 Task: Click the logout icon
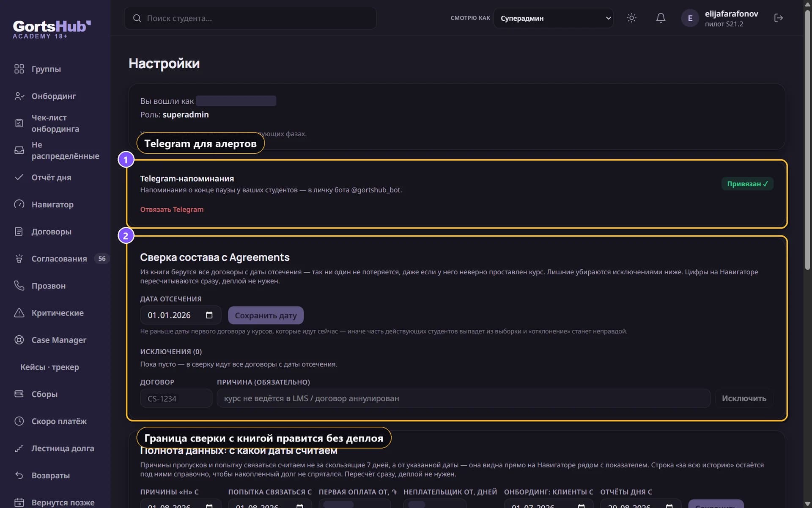779,18
